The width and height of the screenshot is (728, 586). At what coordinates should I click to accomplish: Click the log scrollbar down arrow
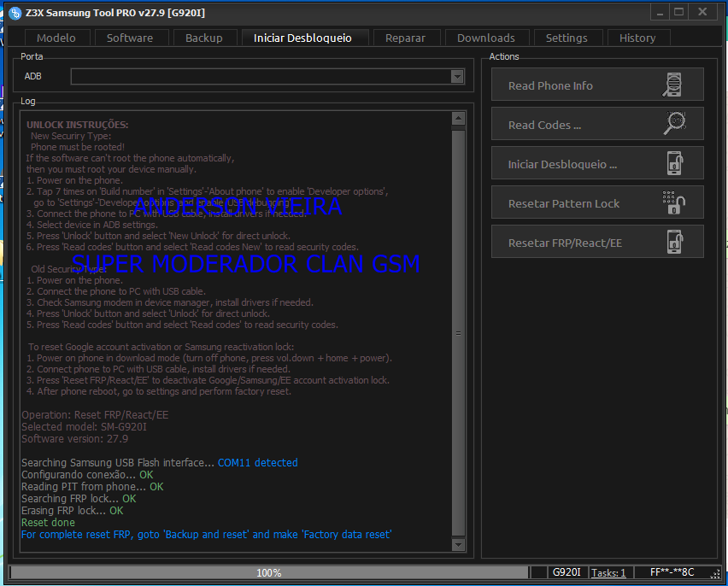click(458, 545)
